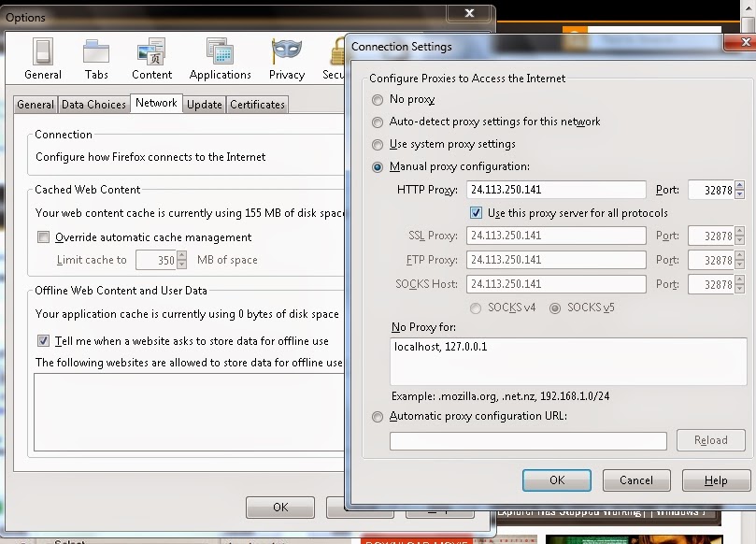
Task: Click the 'Example: .mozilla.org, .net.nz' hint text
Action: tap(501, 396)
